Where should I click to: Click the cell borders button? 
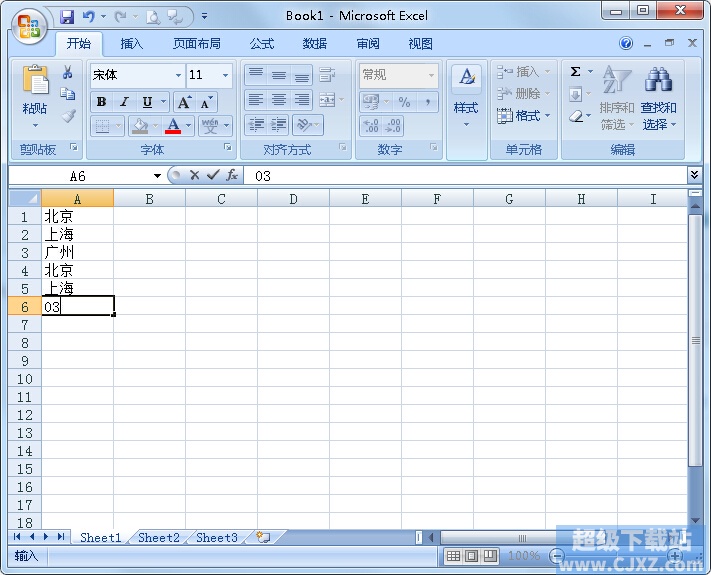point(102,126)
